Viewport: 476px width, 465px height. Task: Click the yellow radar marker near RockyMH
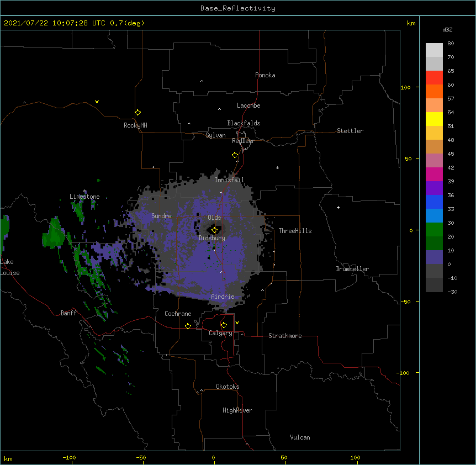[137, 113]
